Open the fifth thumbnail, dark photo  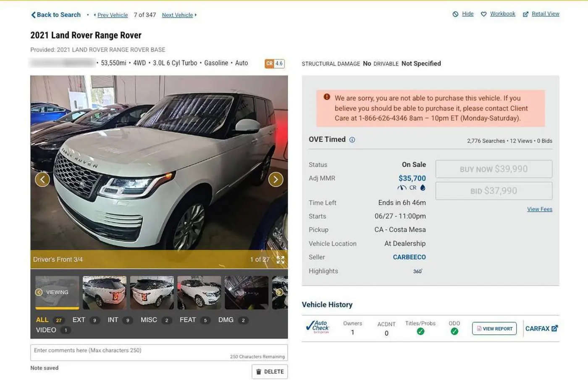(247, 293)
